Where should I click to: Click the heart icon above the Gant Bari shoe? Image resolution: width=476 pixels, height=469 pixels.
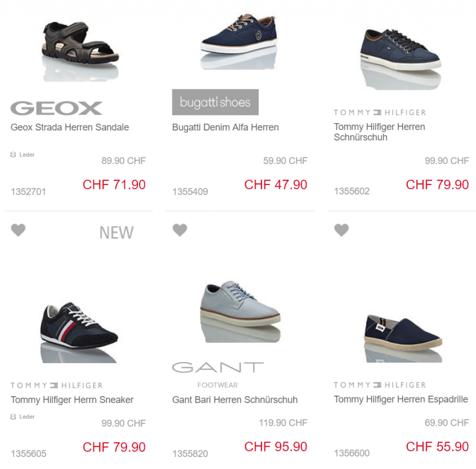[180, 230]
